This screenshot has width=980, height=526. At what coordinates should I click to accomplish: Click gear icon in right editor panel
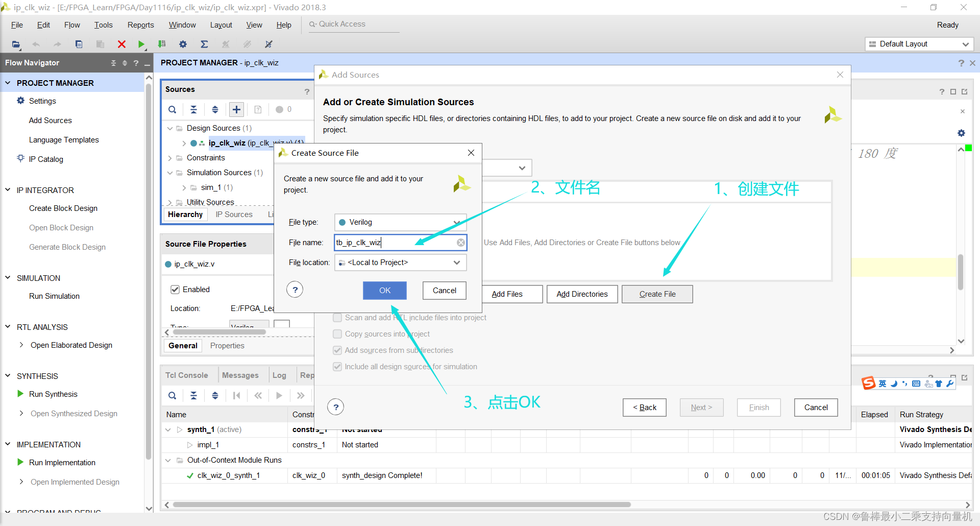click(x=961, y=133)
